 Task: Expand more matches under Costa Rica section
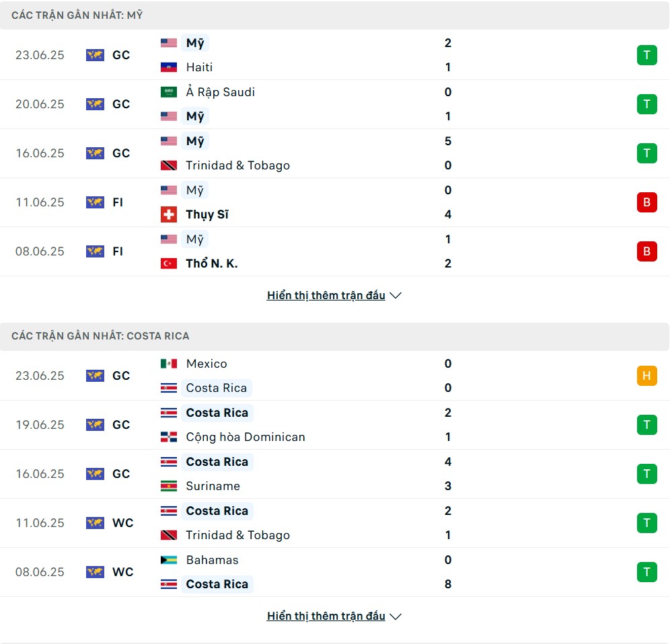pyautogui.click(x=334, y=616)
